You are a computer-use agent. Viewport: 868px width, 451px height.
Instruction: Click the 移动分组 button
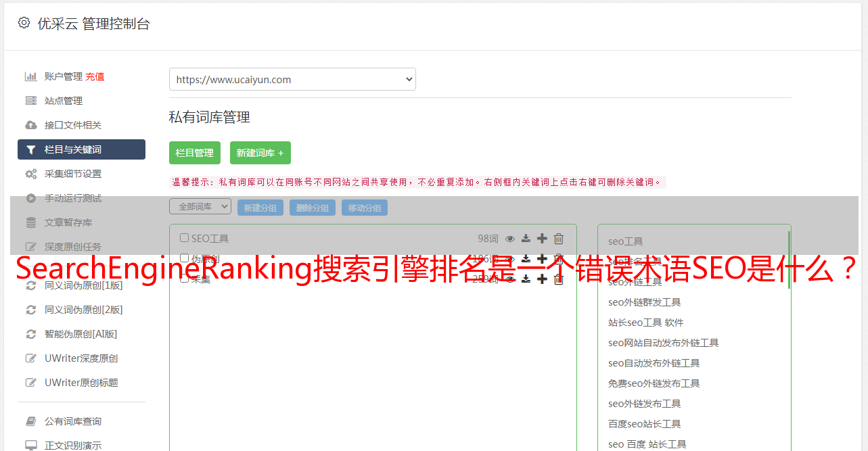coord(365,208)
